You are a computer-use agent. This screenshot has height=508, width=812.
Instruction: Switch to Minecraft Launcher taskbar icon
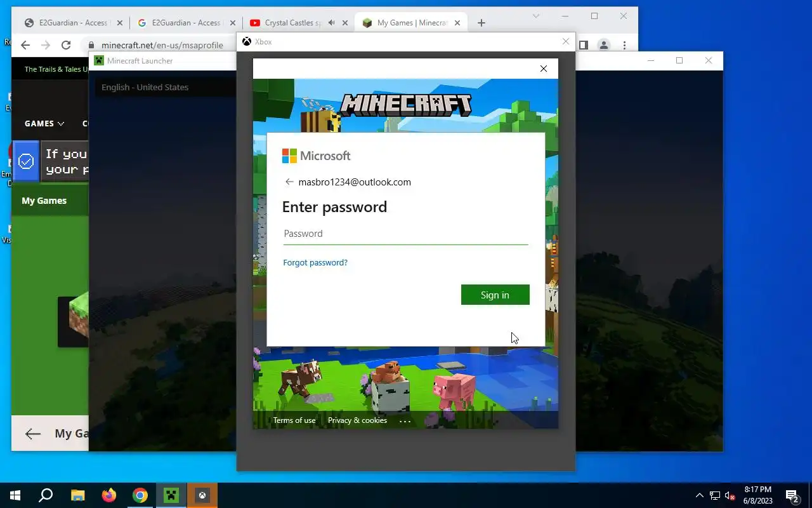pyautogui.click(x=171, y=495)
